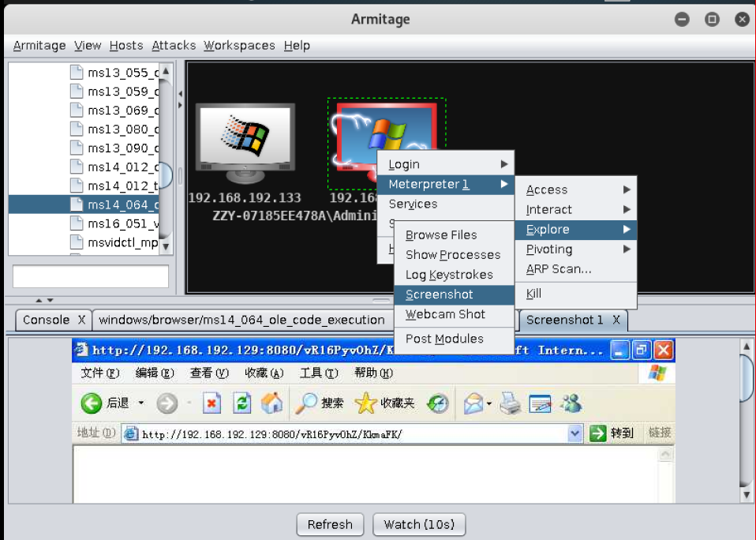This screenshot has width=756, height=540.
Task: Choose Services menu entry
Action: point(446,204)
